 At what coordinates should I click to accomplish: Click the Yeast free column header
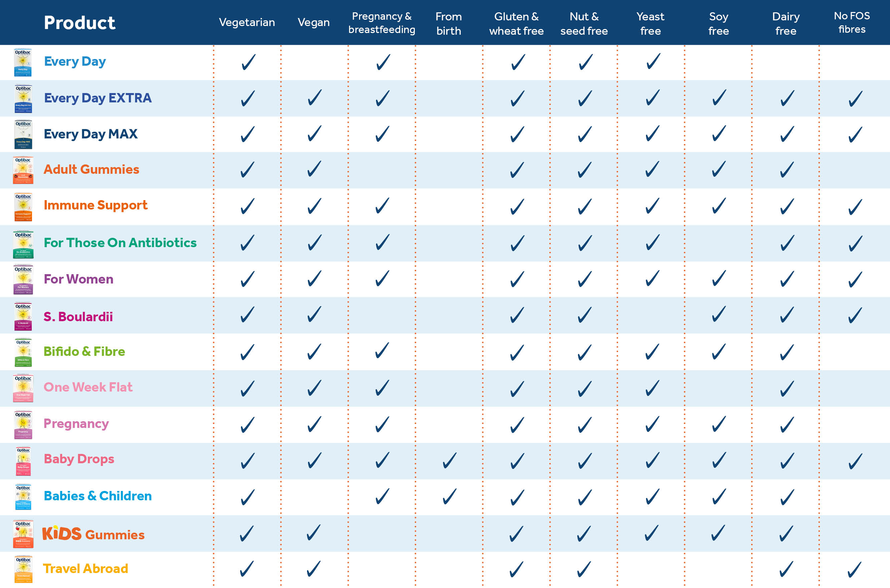point(651,24)
